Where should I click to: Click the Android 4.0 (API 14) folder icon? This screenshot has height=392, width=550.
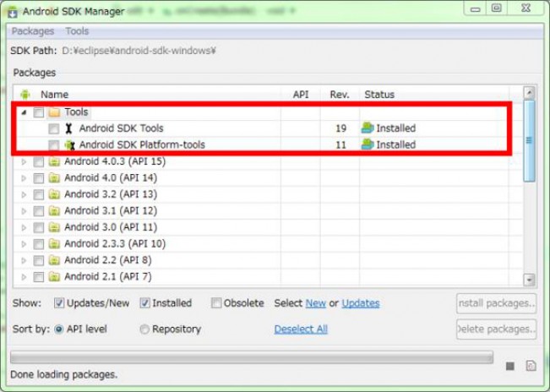(54, 178)
